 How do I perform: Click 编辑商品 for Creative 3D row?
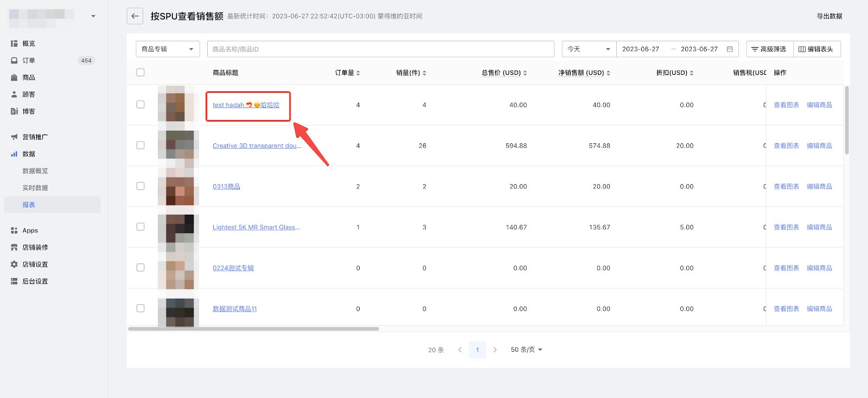(x=819, y=146)
